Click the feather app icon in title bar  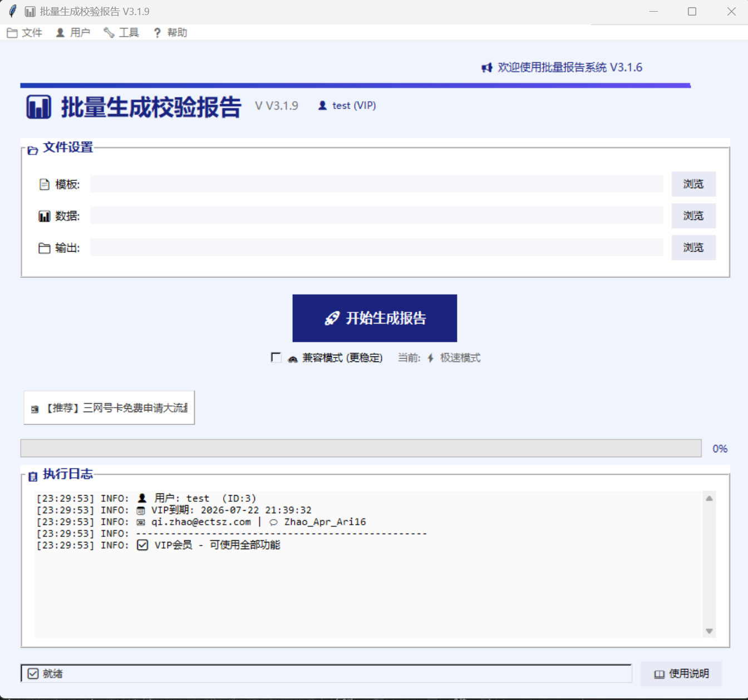pos(12,11)
